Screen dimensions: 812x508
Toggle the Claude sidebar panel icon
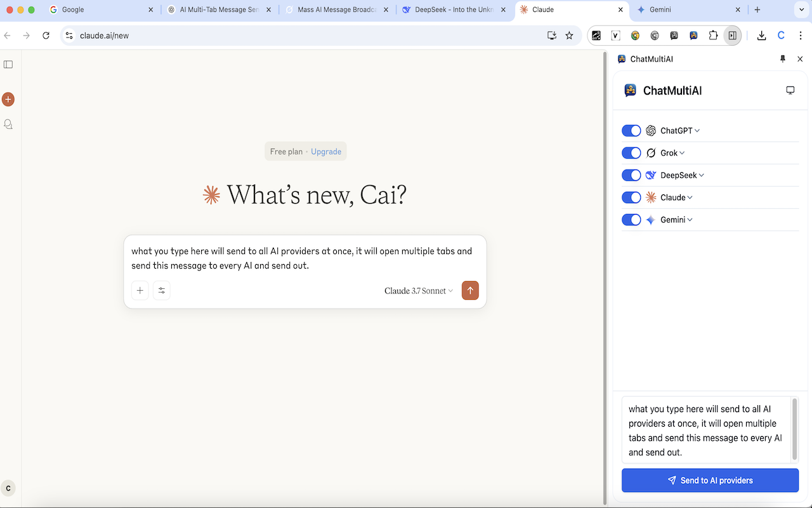(x=8, y=64)
